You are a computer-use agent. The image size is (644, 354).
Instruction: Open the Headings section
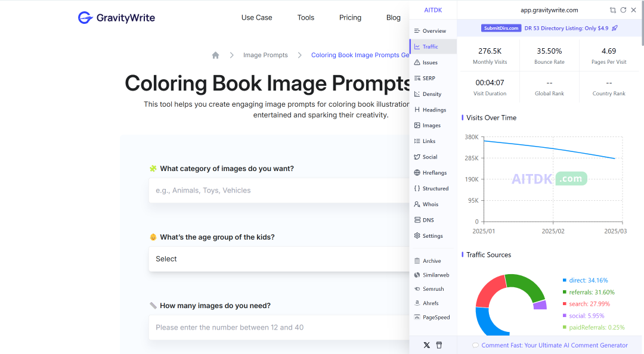433,110
